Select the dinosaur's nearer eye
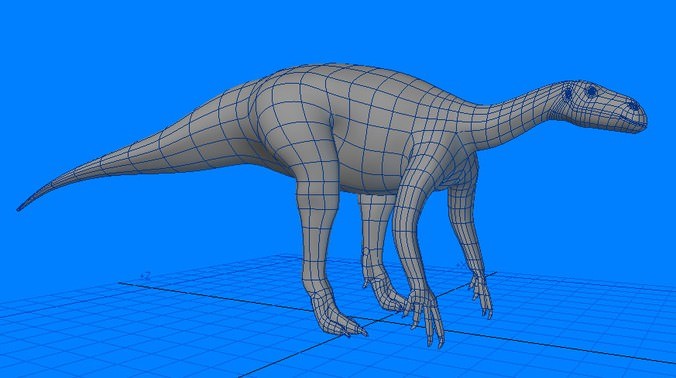This screenshot has width=676, height=378. [x=592, y=91]
